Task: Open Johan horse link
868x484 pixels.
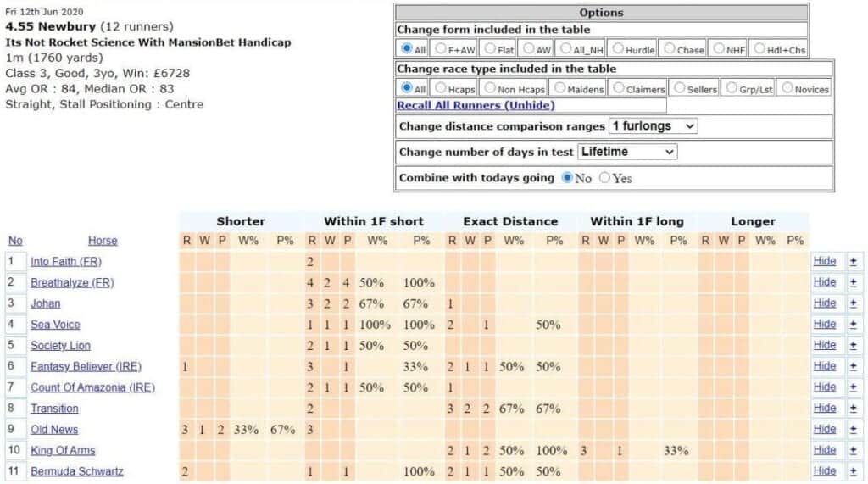Action: (46, 303)
